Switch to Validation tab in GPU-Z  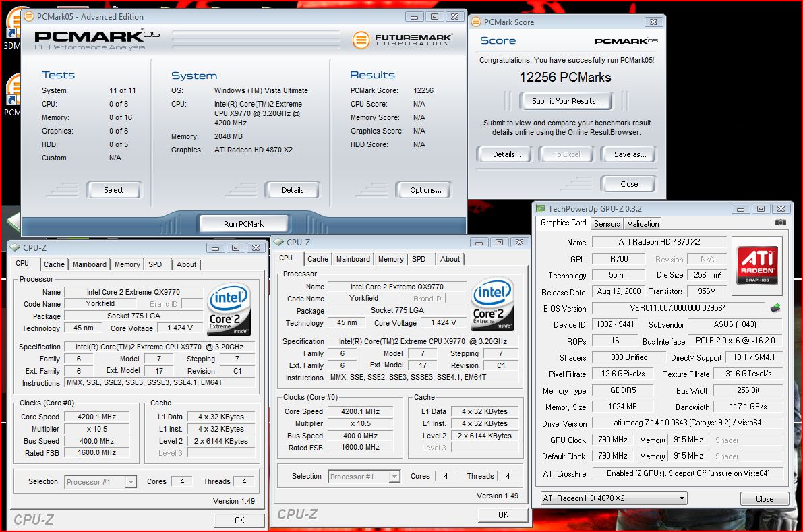(643, 224)
